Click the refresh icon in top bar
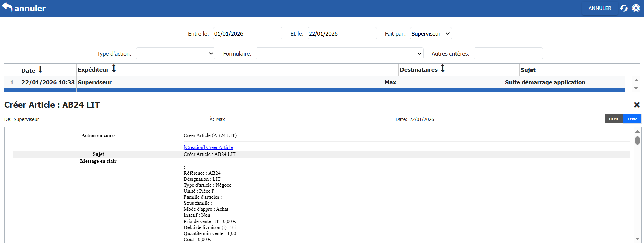 coord(624,8)
